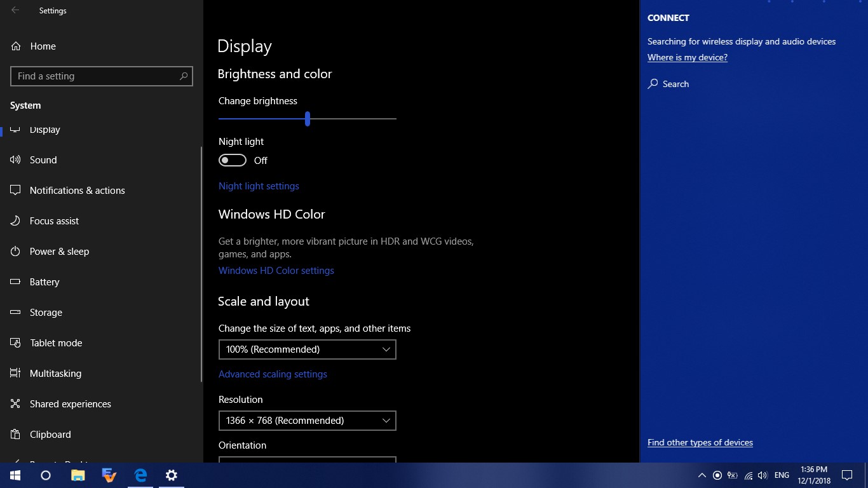Open Wi-Fi network tray icon
The height and width of the screenshot is (488, 868).
click(x=749, y=475)
